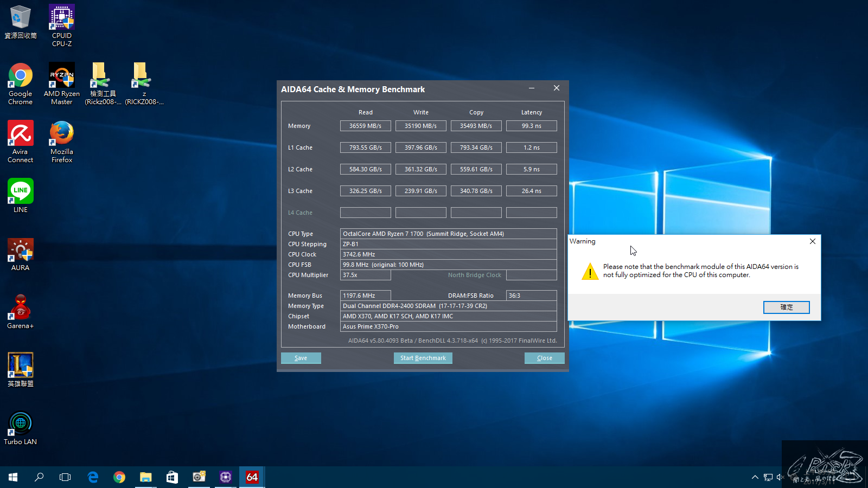Click the Warning message text
Viewport: 868px width, 488px height.
pos(701,271)
